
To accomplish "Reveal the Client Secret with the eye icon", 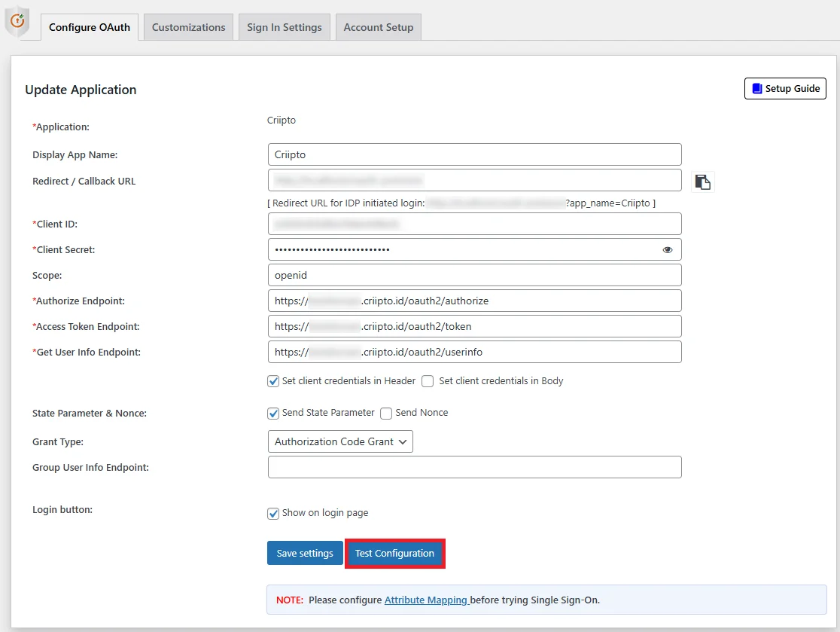I will point(667,250).
